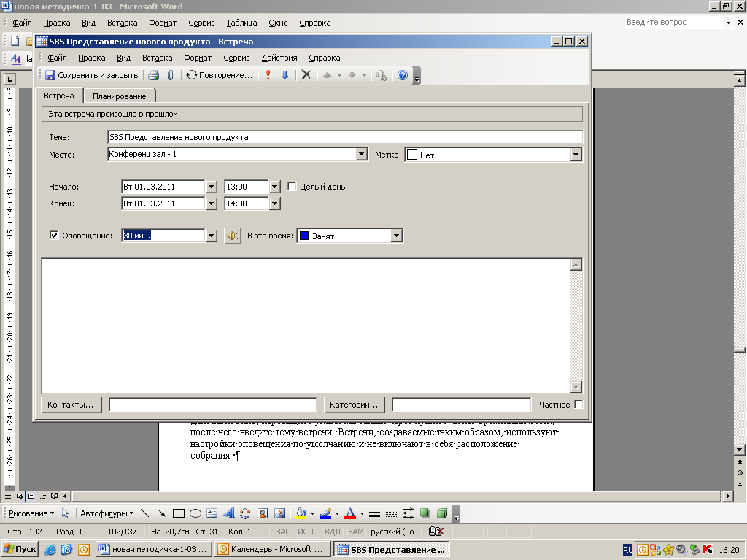Click the next item down arrow icon

352,75
